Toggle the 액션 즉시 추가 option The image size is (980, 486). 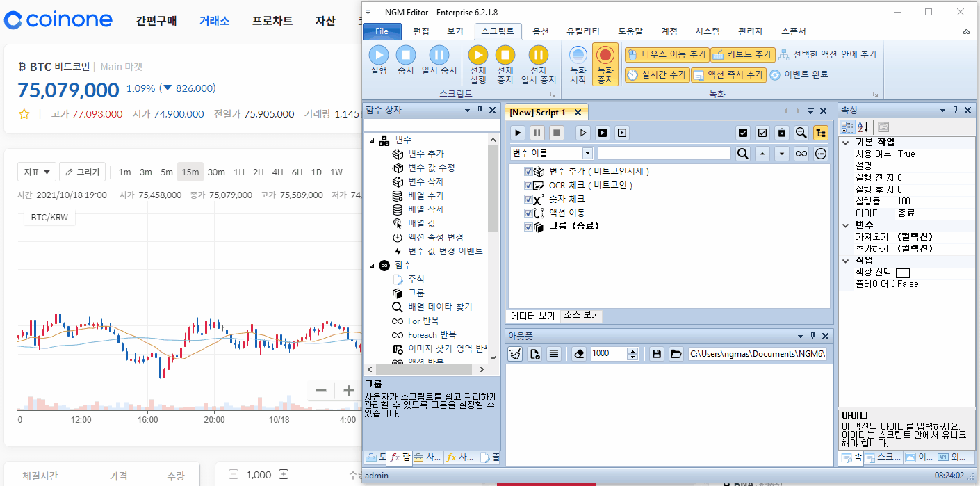tap(728, 74)
